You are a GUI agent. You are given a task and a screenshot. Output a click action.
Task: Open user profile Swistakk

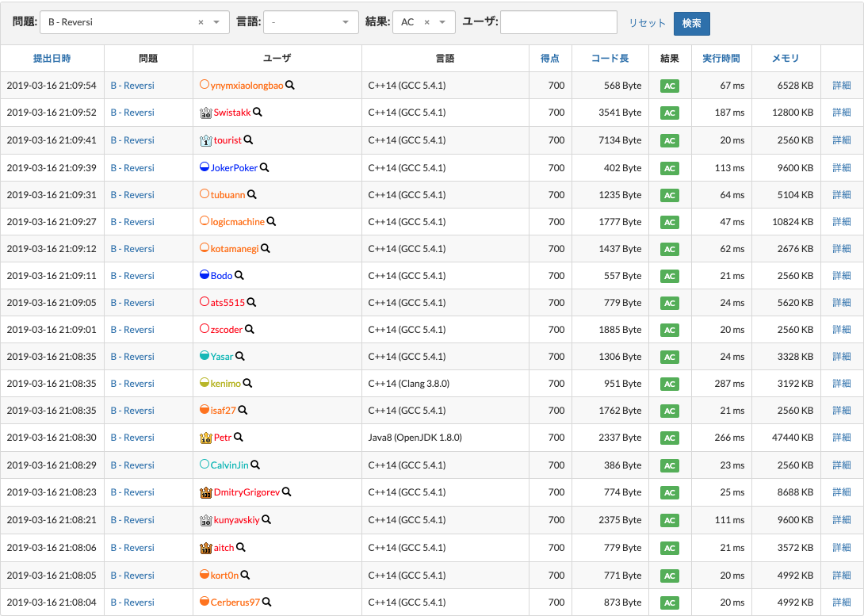(x=232, y=113)
